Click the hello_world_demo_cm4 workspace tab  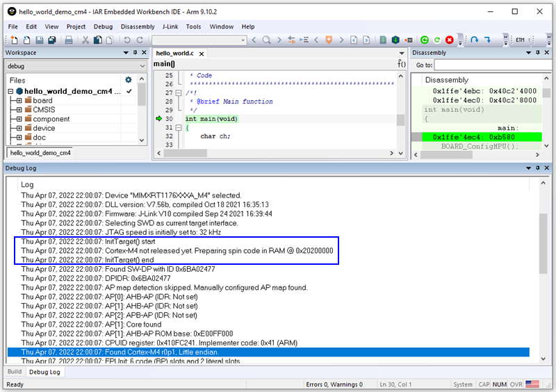pos(40,153)
